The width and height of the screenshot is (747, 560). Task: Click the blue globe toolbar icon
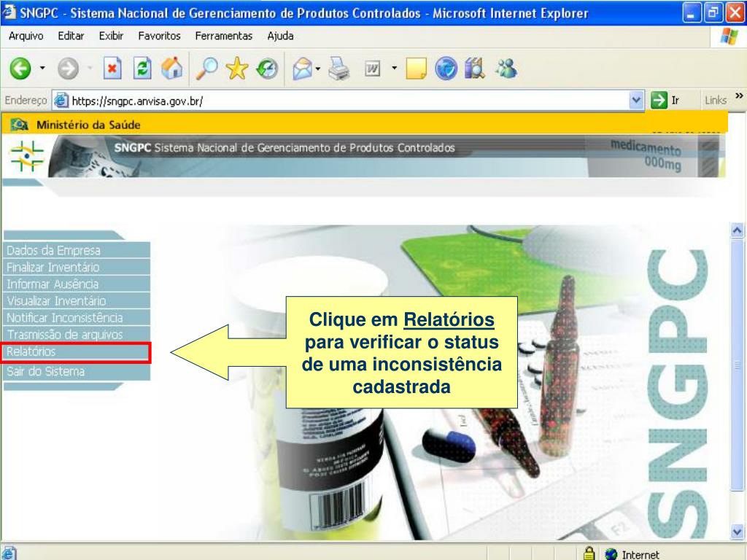pyautogui.click(x=446, y=69)
